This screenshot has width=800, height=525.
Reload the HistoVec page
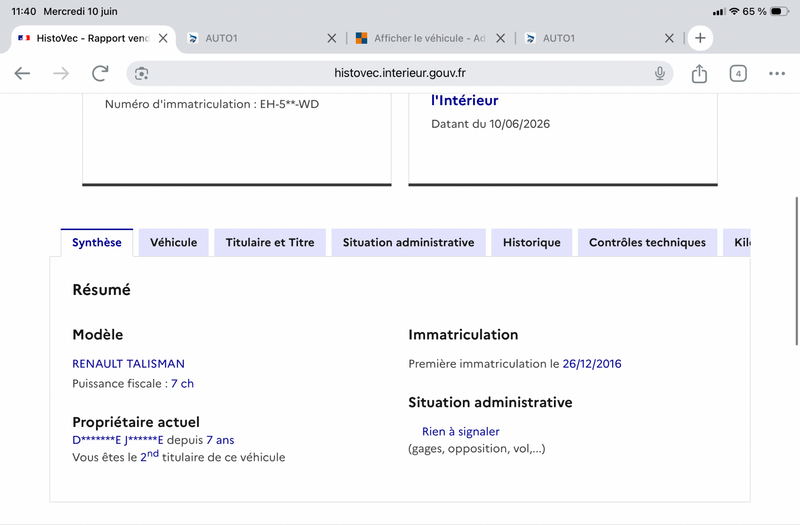coord(101,73)
